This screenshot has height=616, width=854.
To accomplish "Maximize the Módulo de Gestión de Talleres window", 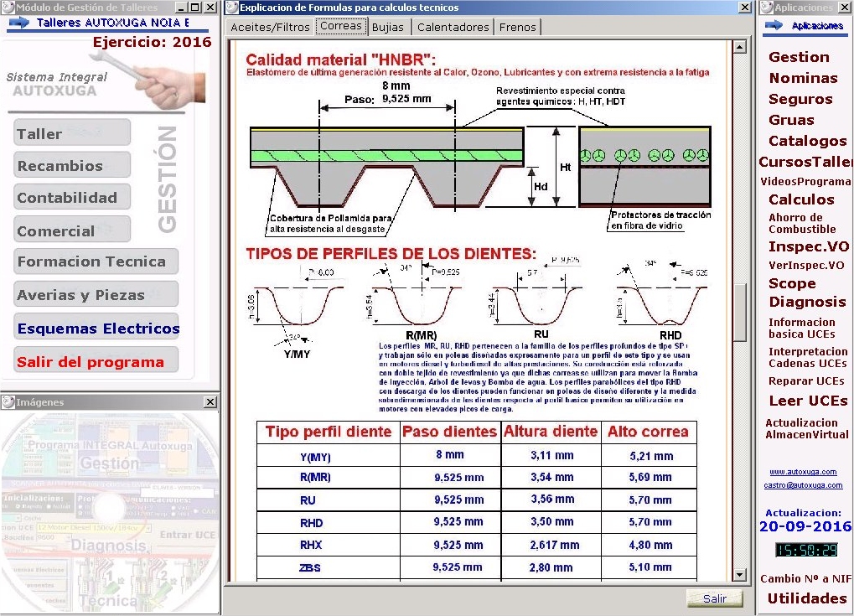I will pos(195,8).
